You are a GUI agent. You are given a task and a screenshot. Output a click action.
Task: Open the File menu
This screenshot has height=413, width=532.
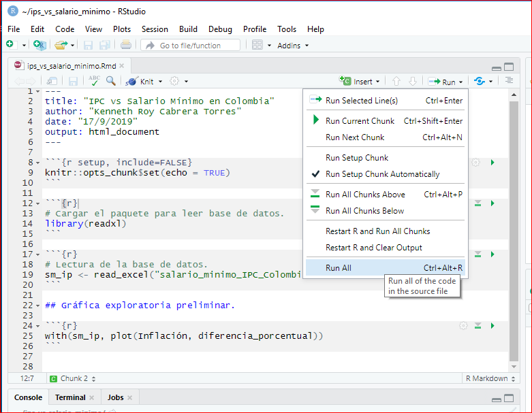click(x=14, y=29)
